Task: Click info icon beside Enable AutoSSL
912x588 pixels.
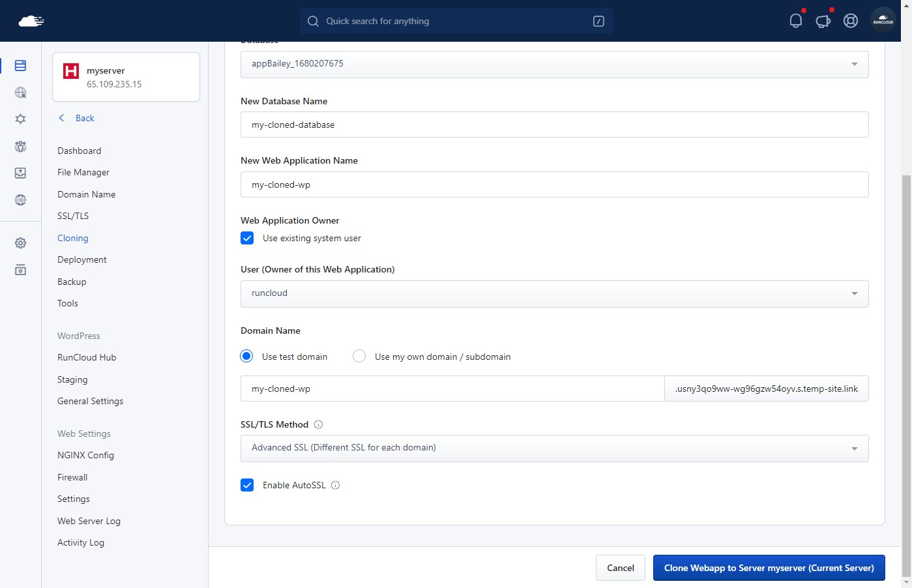Action: 335,485
